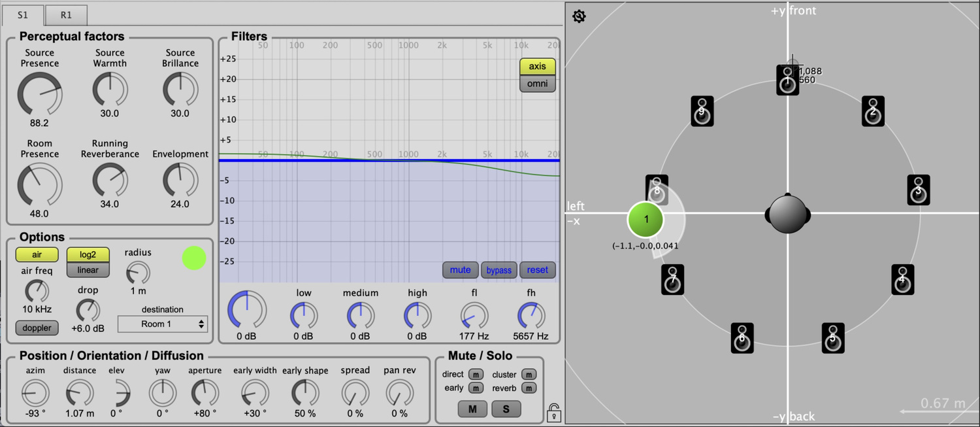
Task: Enable the doppler effect toggle
Action: click(37, 328)
